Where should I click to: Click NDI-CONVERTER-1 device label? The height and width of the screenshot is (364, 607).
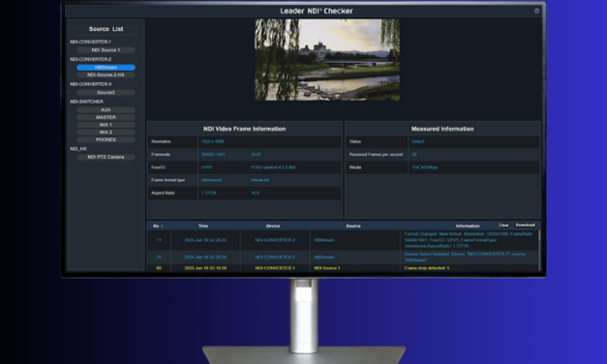pyautogui.click(x=90, y=42)
